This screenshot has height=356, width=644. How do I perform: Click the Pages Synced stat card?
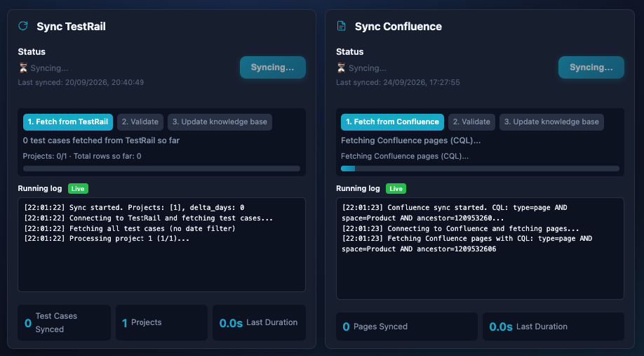(x=407, y=327)
